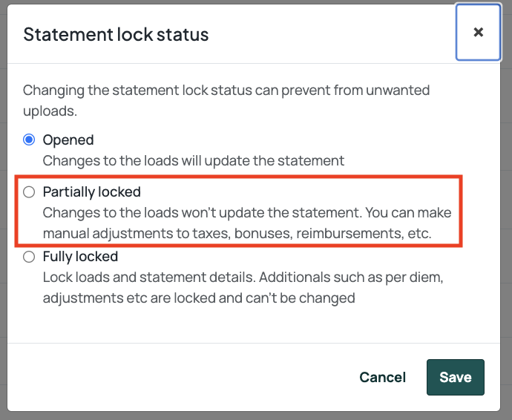Click 'Changes to the loads will update' description

[x=194, y=161]
